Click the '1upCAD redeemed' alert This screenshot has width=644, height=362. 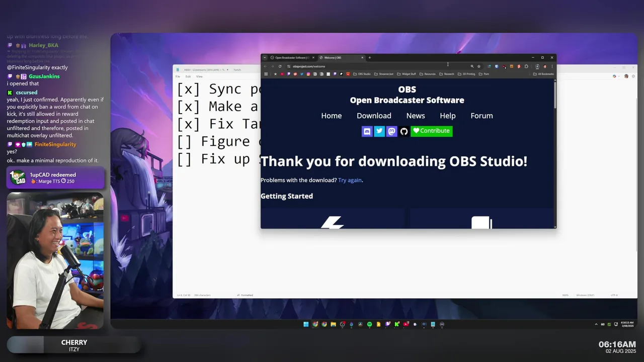pos(55,177)
